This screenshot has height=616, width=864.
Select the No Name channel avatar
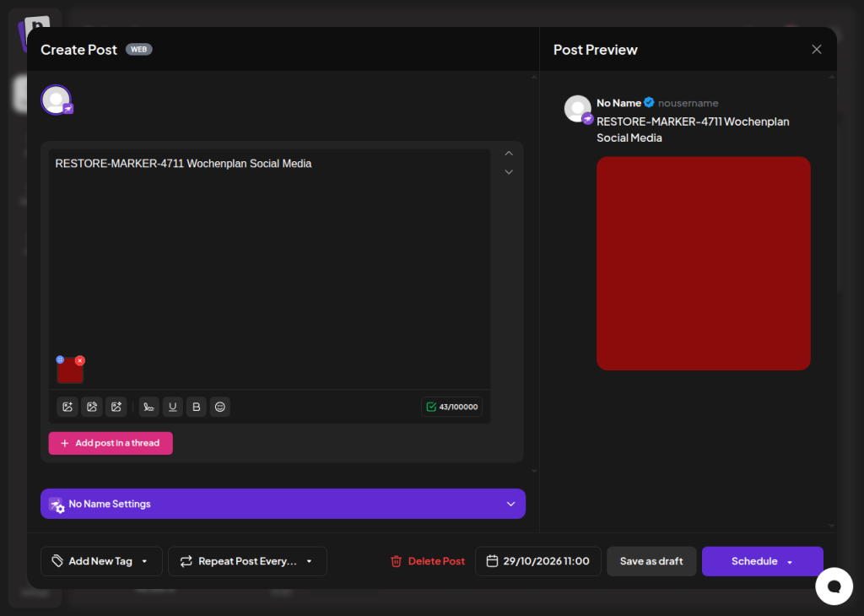coord(57,100)
